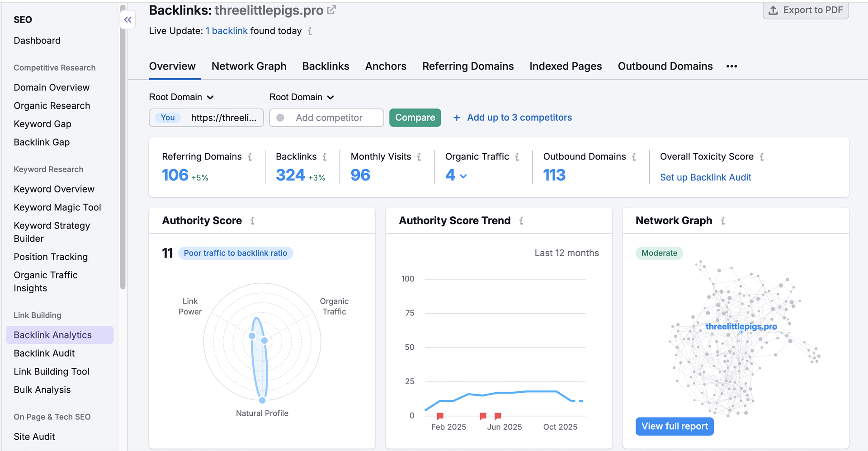Open the Referring Domains tab
This screenshot has height=451, width=868.
pos(468,66)
